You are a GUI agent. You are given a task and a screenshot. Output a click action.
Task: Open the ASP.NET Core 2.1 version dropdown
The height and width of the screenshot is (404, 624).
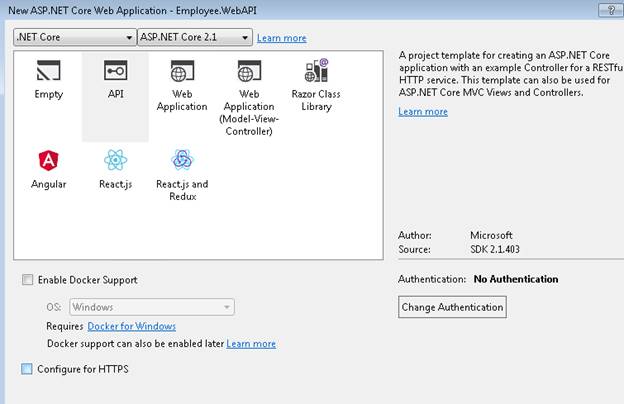(195, 37)
